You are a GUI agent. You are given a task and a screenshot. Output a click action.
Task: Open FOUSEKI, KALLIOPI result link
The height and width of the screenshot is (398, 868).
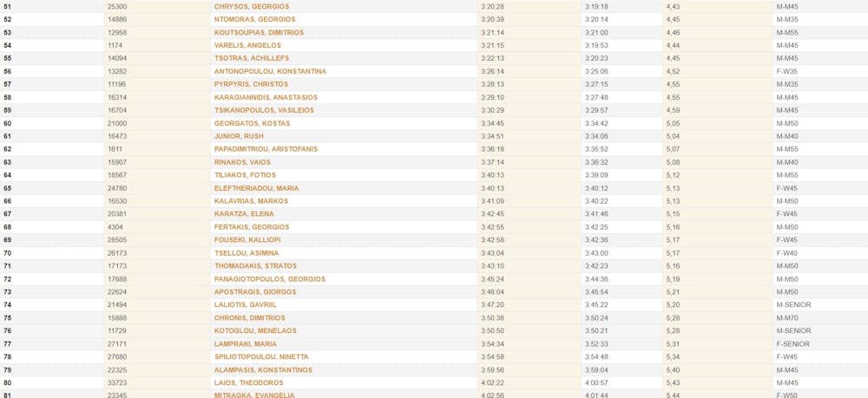tap(248, 240)
